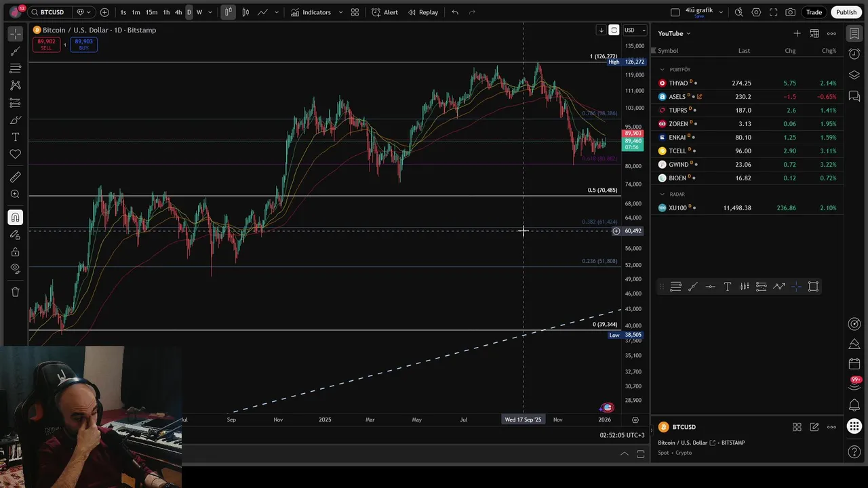The height and width of the screenshot is (488, 868).
Task: Open the icons/emoji heart tool
Action: tap(15, 155)
